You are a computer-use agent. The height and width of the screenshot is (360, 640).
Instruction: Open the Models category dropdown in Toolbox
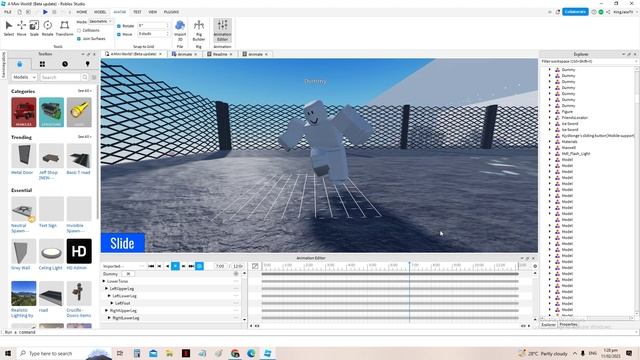(x=24, y=77)
